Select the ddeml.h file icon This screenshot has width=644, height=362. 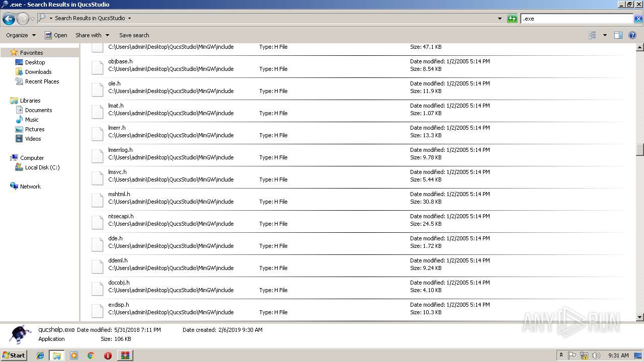[98, 266]
